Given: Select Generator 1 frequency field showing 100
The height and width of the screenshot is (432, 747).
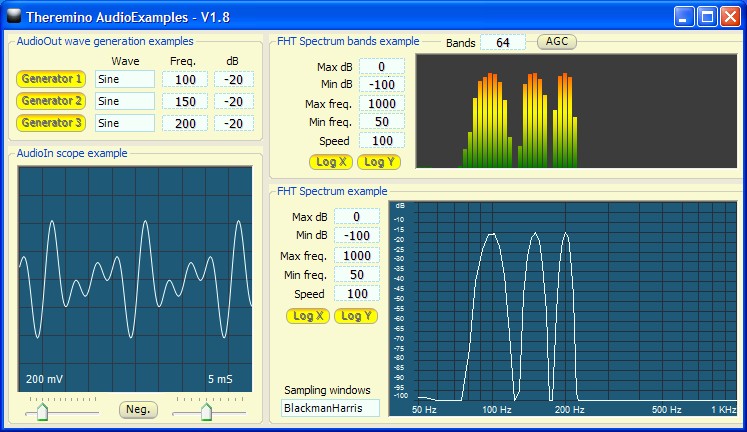Looking at the screenshot, I should [185, 79].
